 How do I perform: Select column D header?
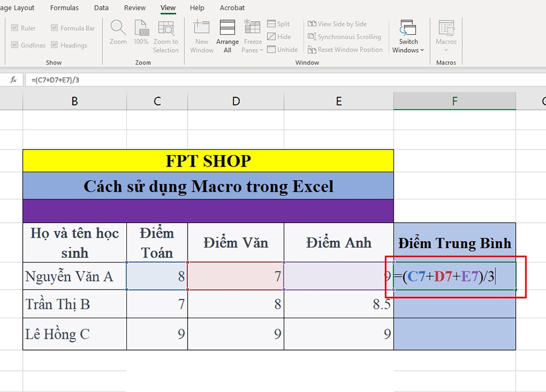pos(235,101)
